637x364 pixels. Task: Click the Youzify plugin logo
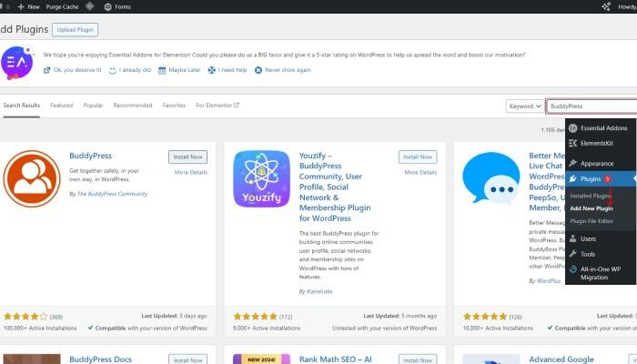tap(262, 178)
